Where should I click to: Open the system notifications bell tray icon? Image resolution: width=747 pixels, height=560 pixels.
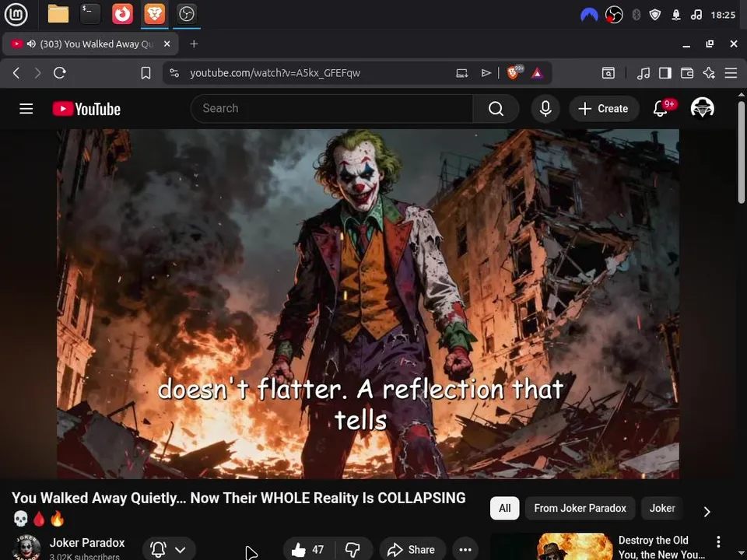point(676,15)
